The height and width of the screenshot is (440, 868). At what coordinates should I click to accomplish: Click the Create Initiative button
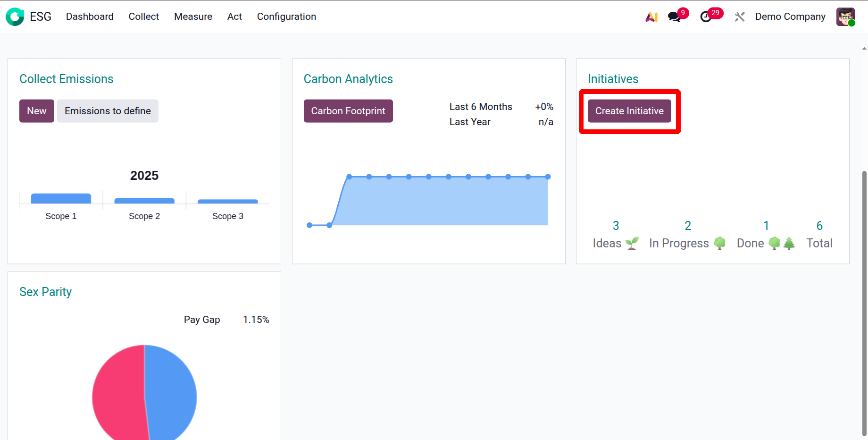[629, 111]
